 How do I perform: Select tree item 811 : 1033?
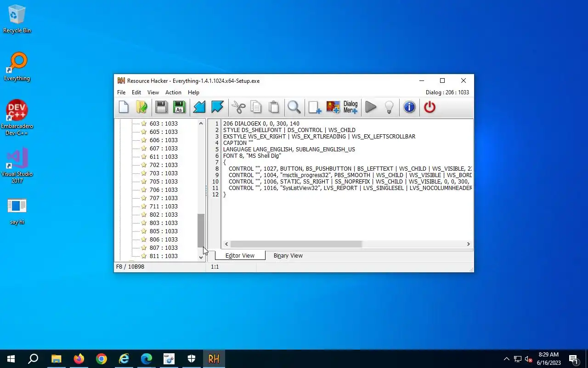tap(163, 256)
